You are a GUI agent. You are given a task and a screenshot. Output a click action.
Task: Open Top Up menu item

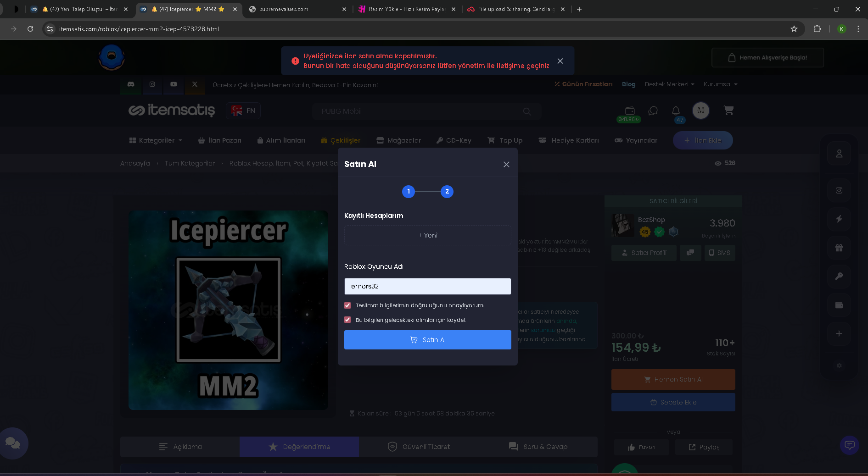505,140
